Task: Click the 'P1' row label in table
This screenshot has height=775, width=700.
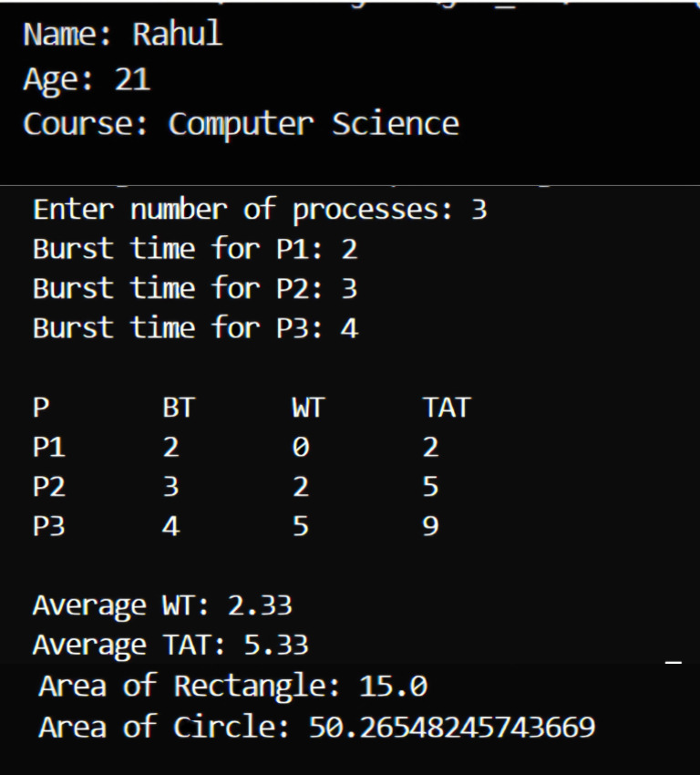Action: tap(49, 448)
